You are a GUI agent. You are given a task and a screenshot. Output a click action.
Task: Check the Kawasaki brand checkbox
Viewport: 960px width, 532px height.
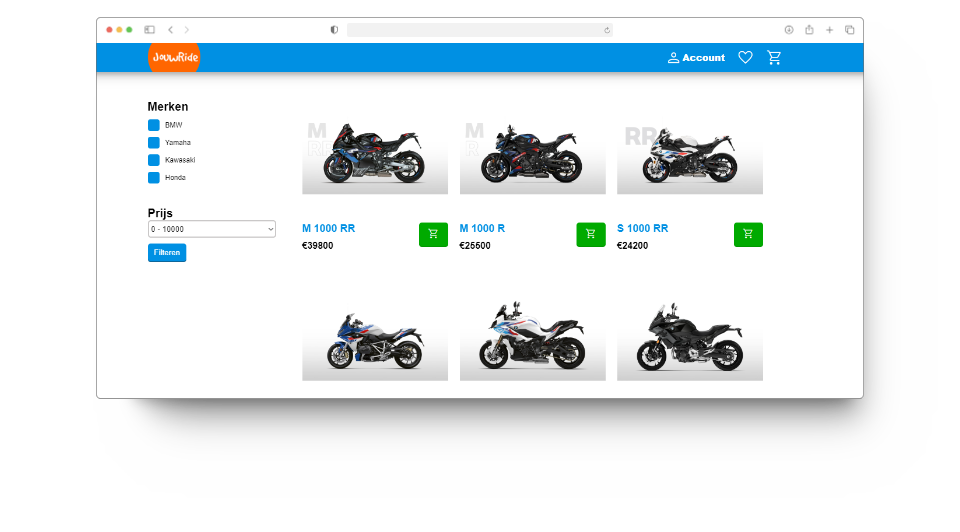(x=154, y=160)
